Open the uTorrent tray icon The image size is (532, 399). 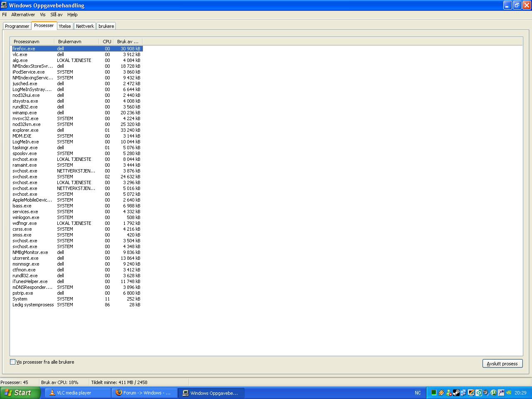(493, 392)
